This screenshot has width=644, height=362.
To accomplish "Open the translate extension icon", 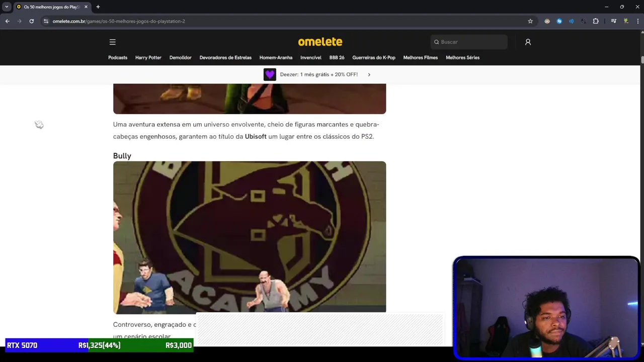I will [x=584, y=21].
